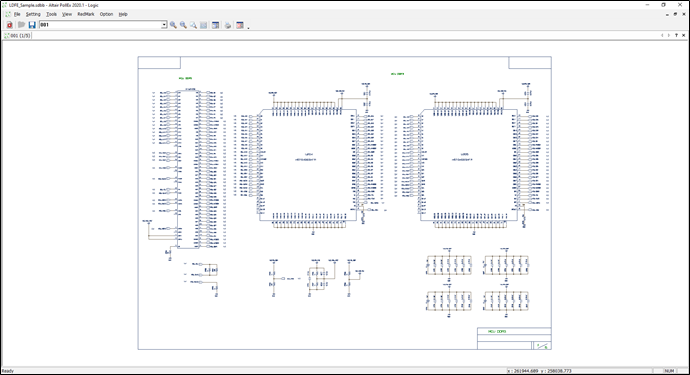The height and width of the screenshot is (375, 690).
Task: Click the red PDF export icon
Action: pos(9,25)
